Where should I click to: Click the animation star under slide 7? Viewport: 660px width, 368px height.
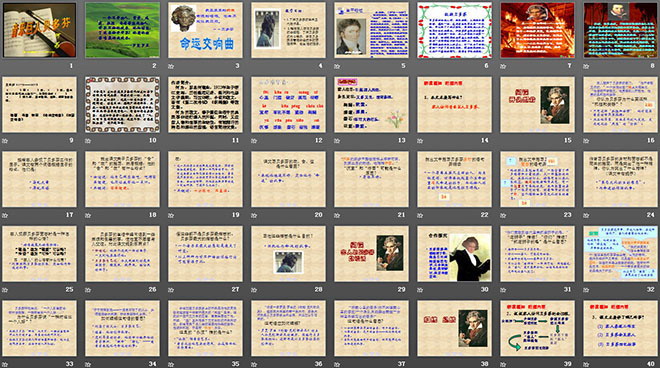(503, 66)
